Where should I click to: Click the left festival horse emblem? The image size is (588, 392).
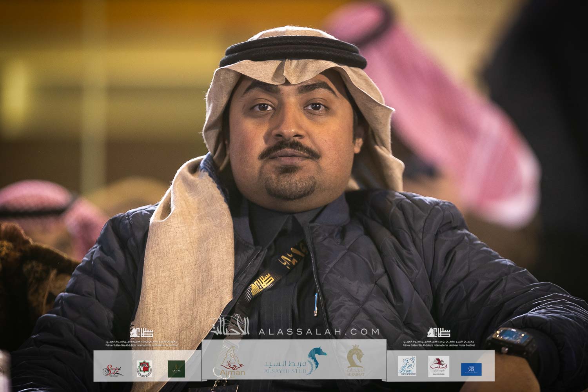click(142, 332)
